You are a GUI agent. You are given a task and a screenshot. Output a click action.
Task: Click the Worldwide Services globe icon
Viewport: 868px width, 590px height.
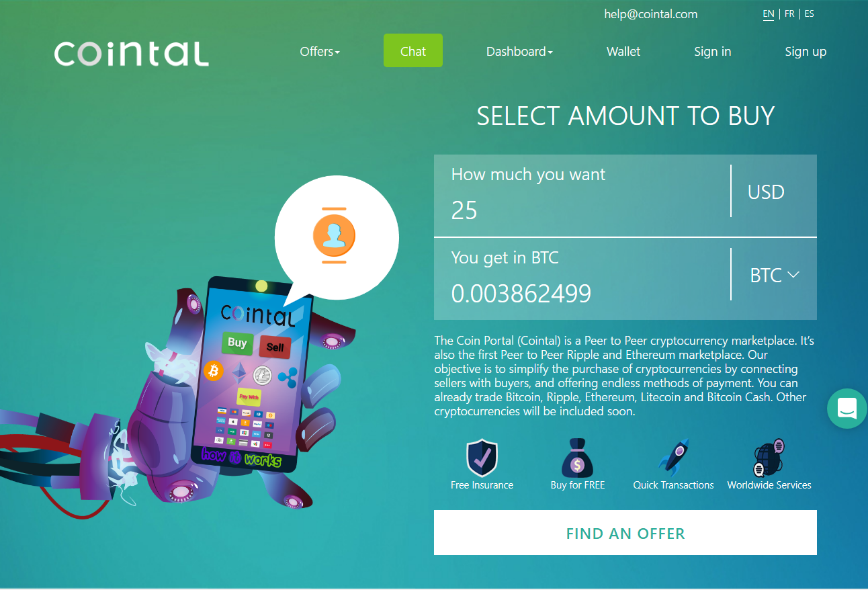[769, 457]
